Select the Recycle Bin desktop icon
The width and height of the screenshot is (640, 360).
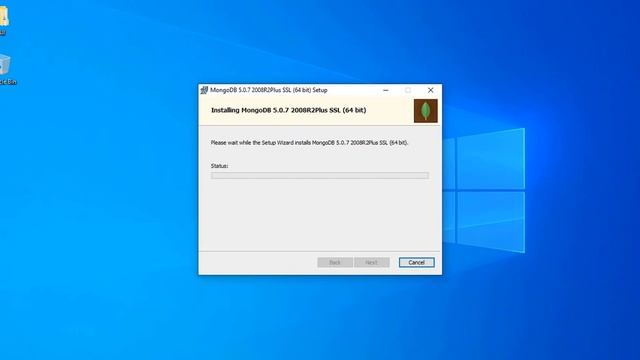(x=6, y=69)
